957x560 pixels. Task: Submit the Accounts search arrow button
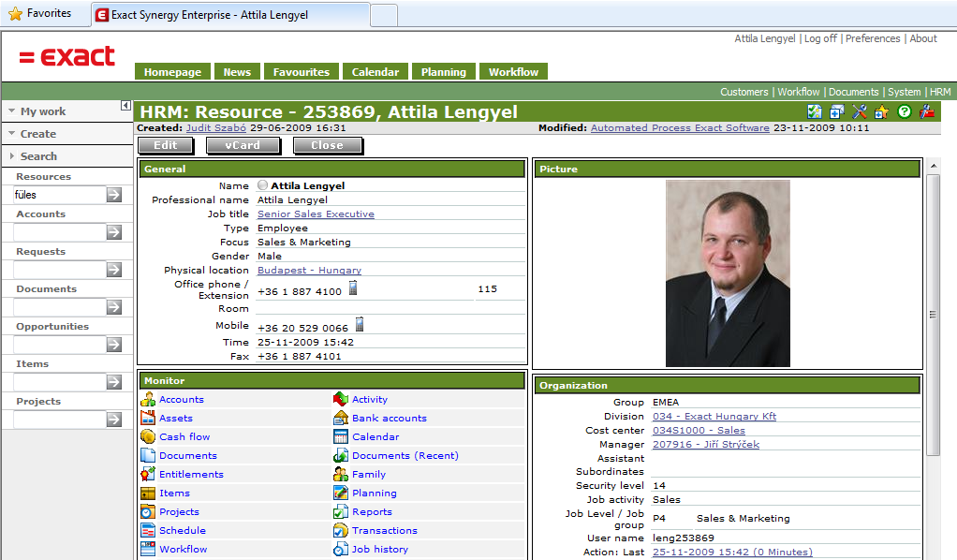[x=114, y=232]
